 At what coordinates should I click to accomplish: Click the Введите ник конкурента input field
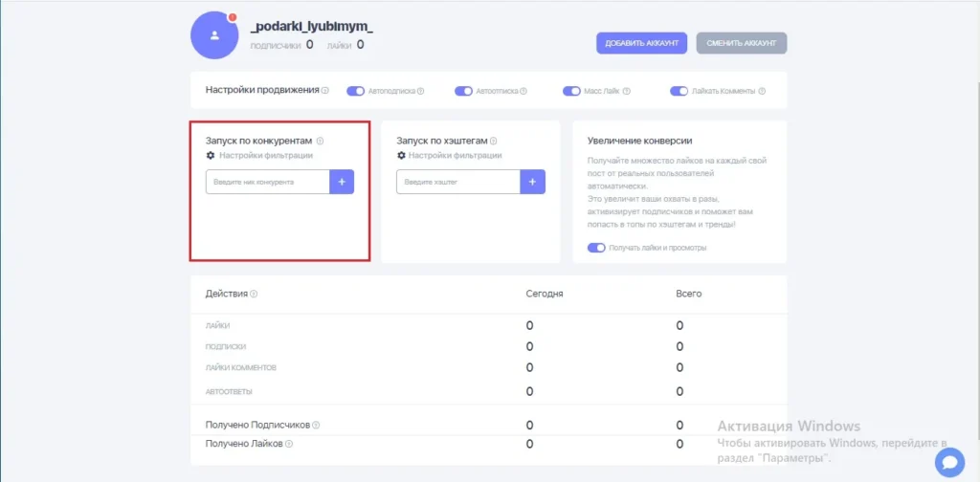point(268,182)
